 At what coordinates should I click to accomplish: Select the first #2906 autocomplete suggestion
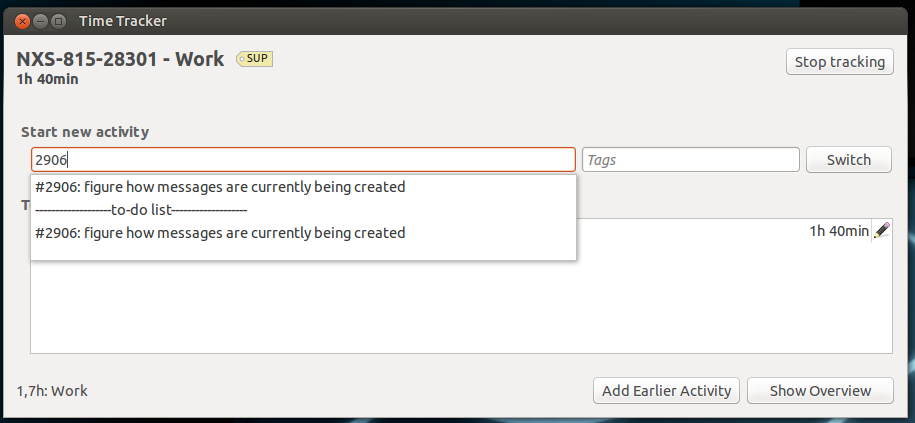click(x=220, y=187)
